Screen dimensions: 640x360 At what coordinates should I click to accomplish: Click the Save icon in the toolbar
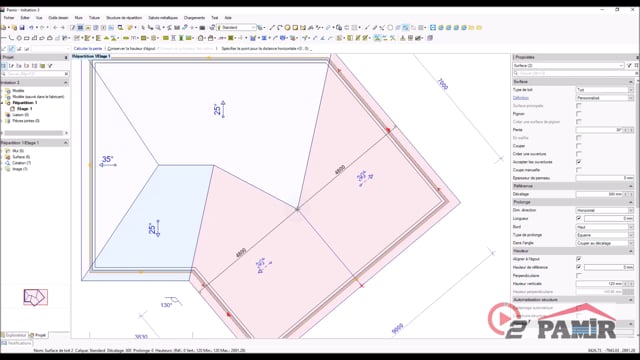22,28
